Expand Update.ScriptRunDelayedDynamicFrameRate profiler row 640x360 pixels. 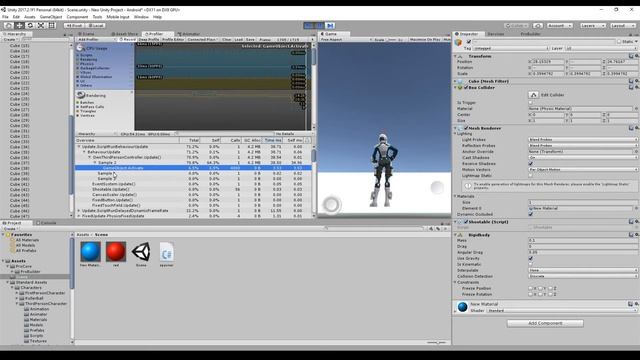coord(79,211)
